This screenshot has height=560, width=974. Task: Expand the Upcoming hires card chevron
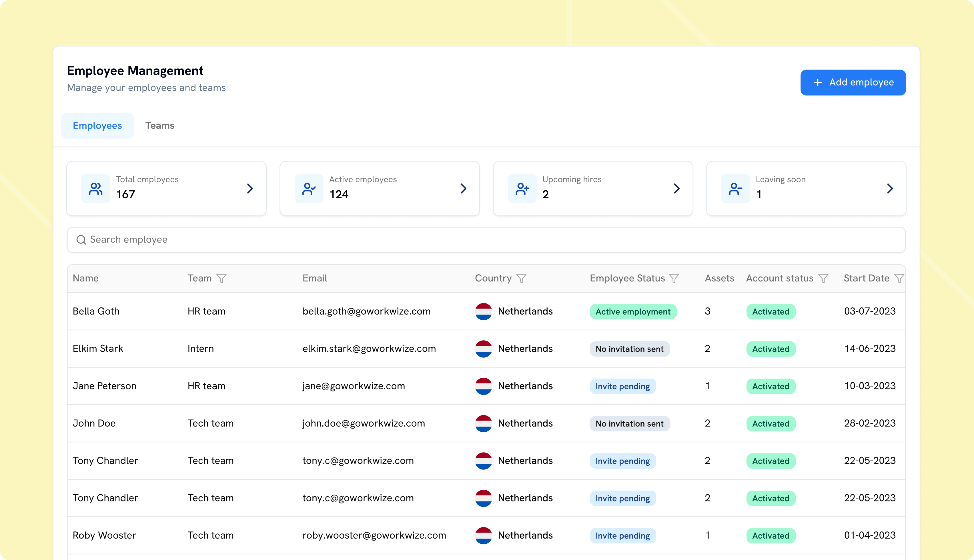pyautogui.click(x=677, y=189)
